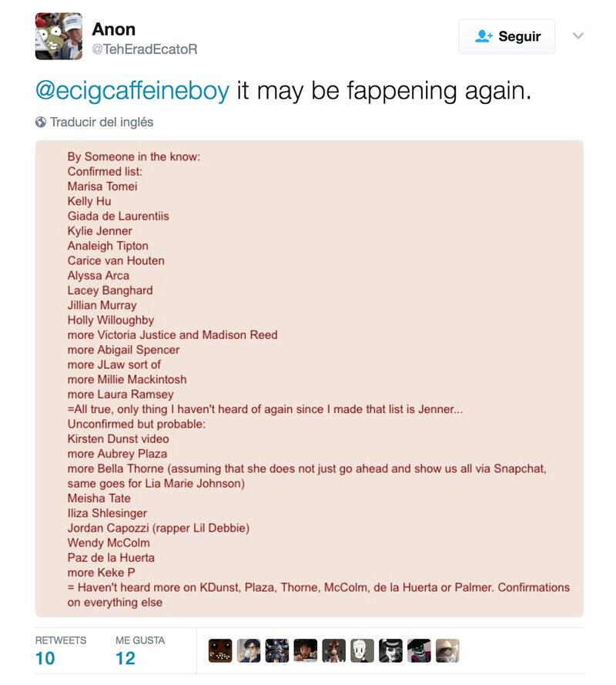Open Anon's profile avatar picture
The image size is (616, 685).
(x=59, y=36)
